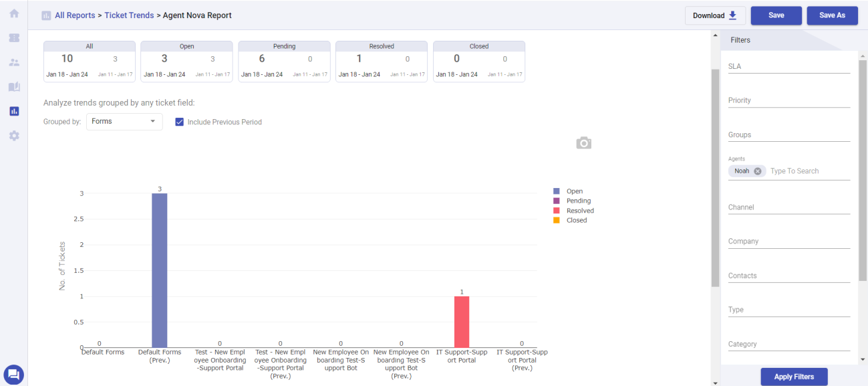Open the Groups filter field

pyautogui.click(x=789, y=134)
